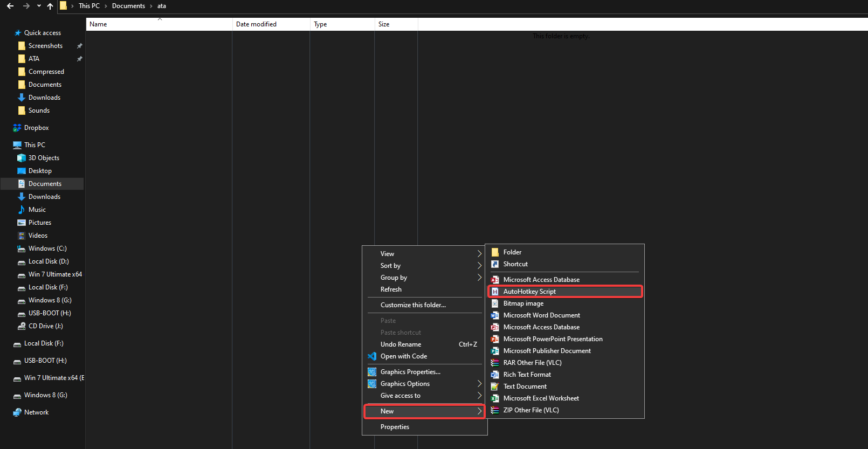Sort by the Date modified column header
This screenshot has height=449, width=868.
(256, 24)
